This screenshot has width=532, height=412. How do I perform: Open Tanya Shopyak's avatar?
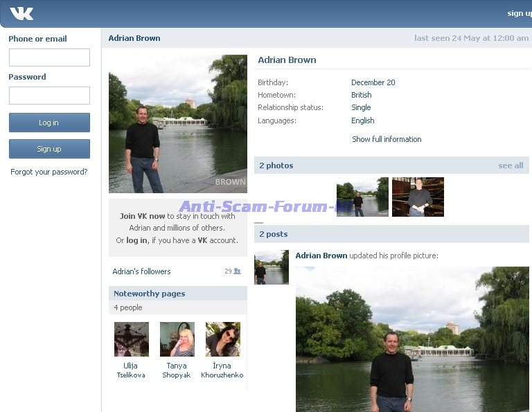[177, 339]
